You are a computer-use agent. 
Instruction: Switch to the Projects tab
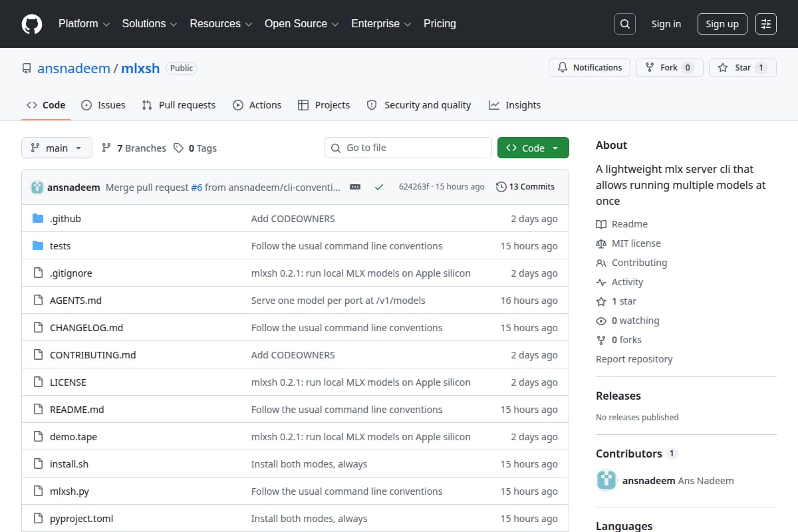[x=324, y=105]
